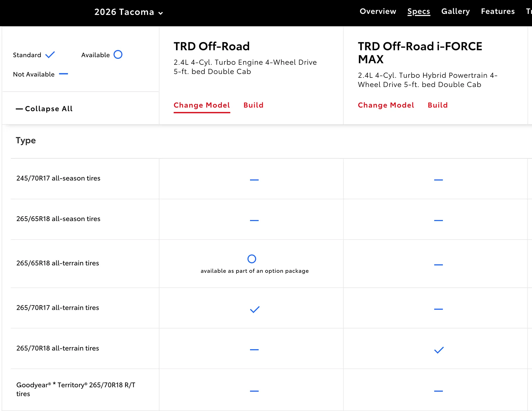This screenshot has height=411, width=532.
Task: Click i-FORCE MAX dash for Goodyear Territory tires
Action: [x=438, y=391]
